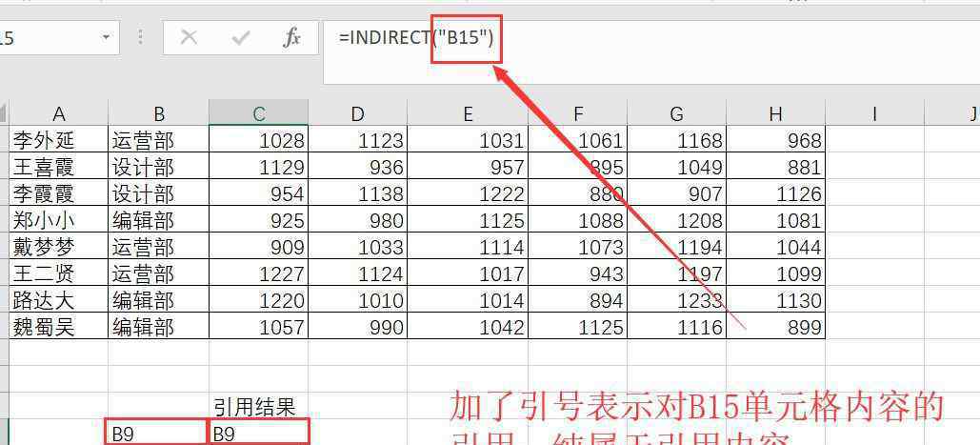
Task: Select B9 text cell in column B
Action: tap(158, 434)
